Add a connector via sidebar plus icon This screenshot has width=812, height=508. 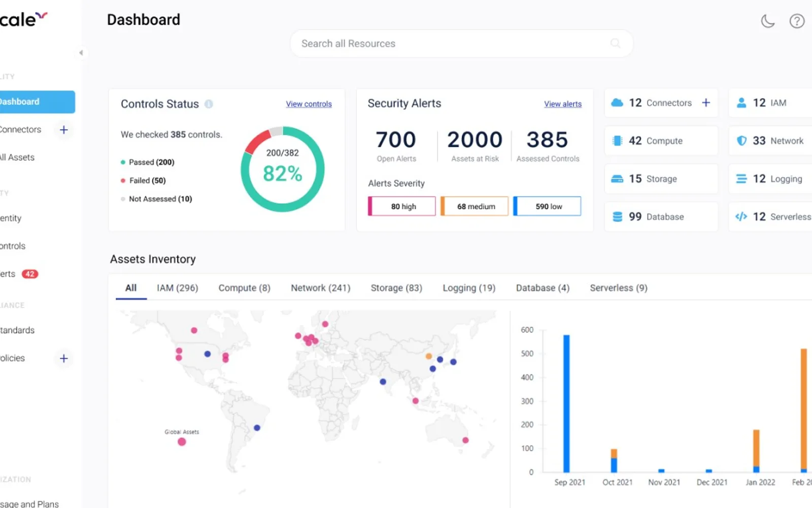tap(63, 130)
